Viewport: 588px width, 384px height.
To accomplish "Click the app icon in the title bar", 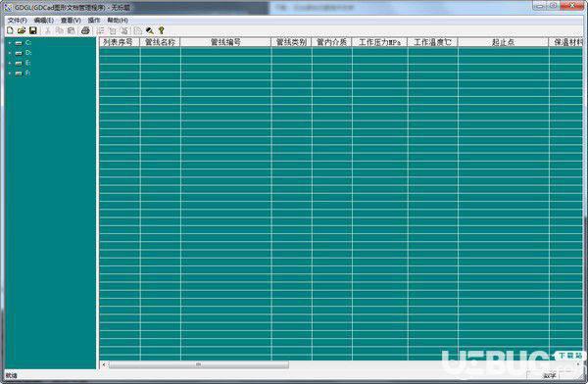I will tap(8, 7).
